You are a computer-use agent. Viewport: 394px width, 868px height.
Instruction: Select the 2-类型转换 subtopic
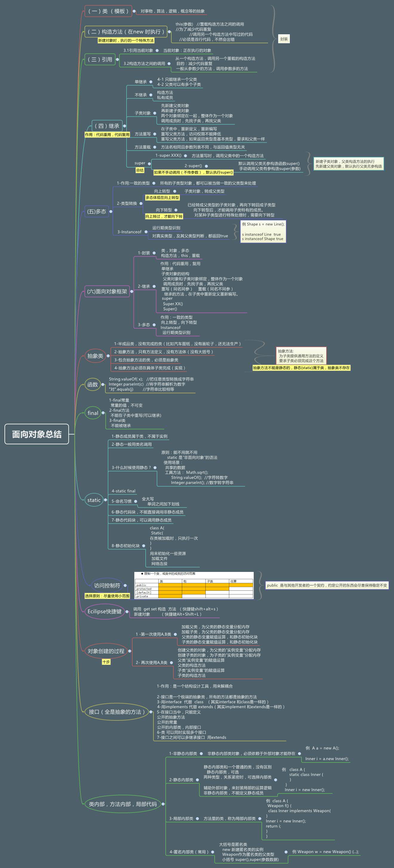pyautogui.click(x=127, y=204)
